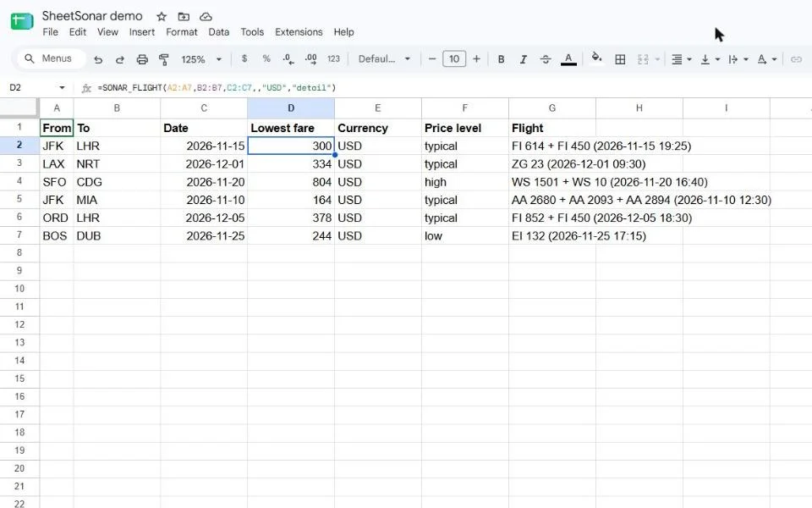Open the Edit menu
Viewport: 812px width, 508px height.
pyautogui.click(x=78, y=32)
